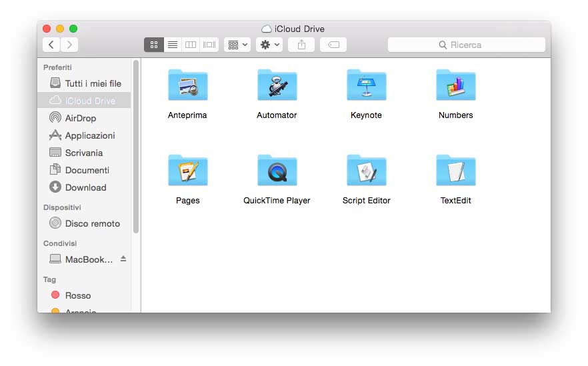Switch to Cover Flow view
Screen dimensions: 588x366
(x=209, y=45)
